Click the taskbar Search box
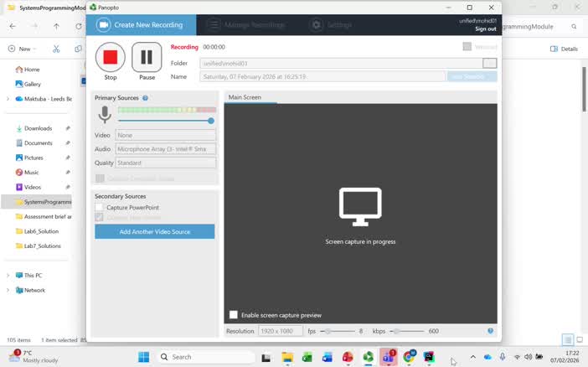588x367 pixels. 205,357
